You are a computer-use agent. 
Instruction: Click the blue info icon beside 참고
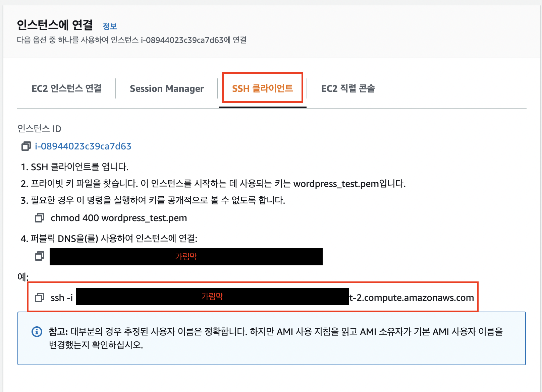point(37,332)
